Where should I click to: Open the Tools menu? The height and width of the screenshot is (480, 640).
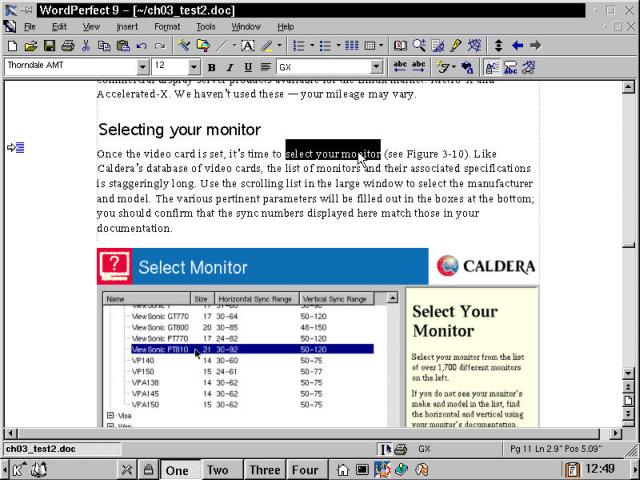click(205, 26)
